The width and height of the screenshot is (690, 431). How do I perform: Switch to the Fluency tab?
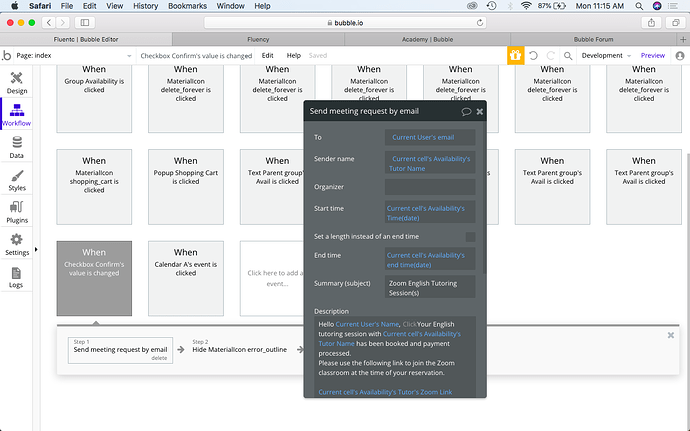258,39
